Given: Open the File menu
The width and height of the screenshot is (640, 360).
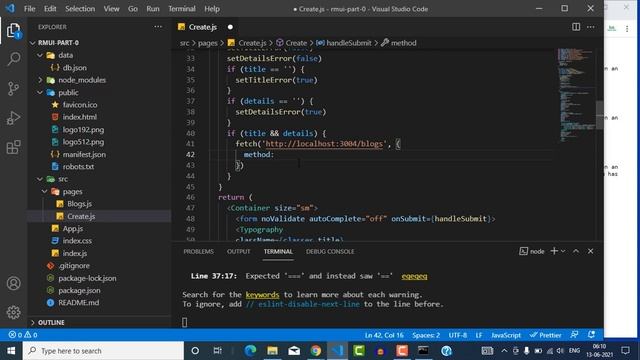Looking at the screenshot, I should click(x=29, y=9).
